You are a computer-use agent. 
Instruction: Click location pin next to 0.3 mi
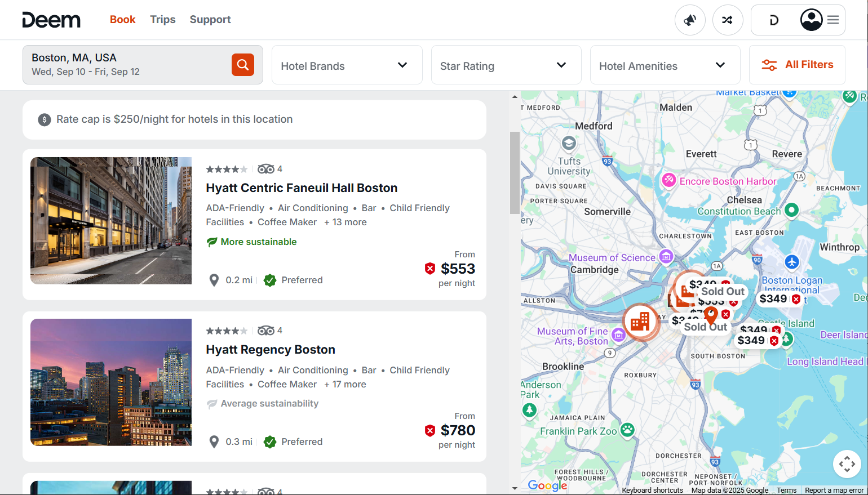214,442
